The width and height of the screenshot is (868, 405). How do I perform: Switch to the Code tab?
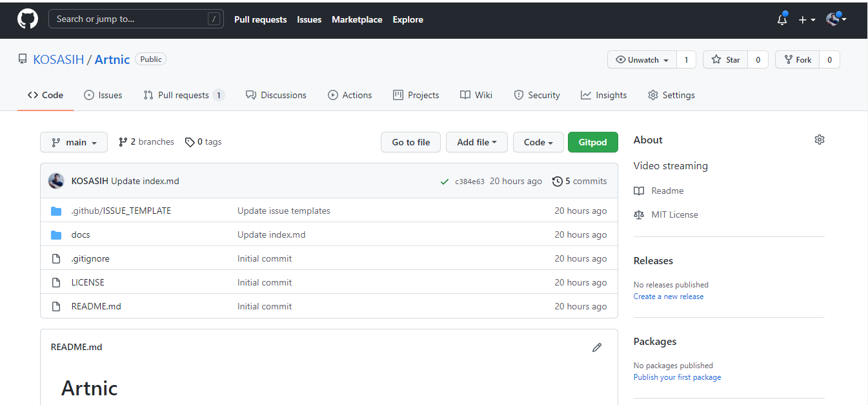pos(45,95)
